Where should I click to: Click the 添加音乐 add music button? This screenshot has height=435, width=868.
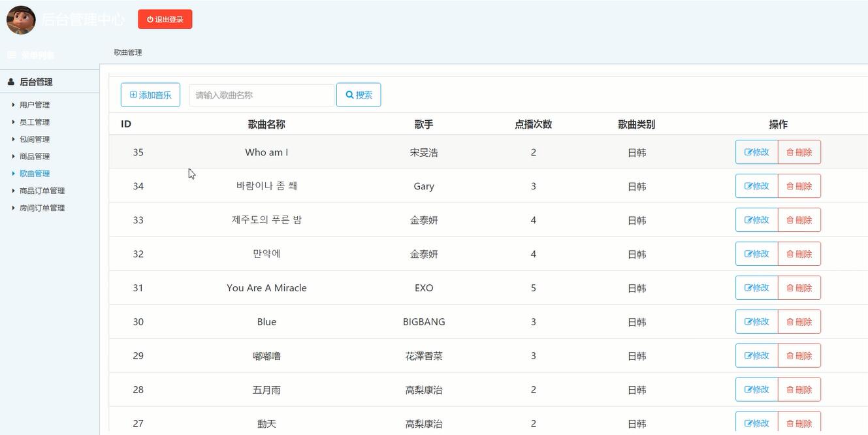(x=150, y=95)
